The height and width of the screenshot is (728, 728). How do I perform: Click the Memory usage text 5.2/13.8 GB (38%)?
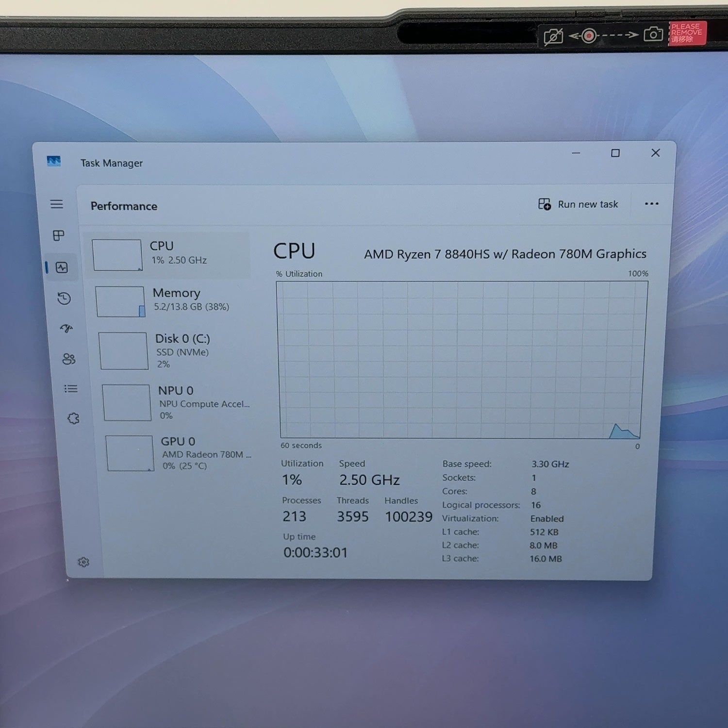click(x=192, y=307)
